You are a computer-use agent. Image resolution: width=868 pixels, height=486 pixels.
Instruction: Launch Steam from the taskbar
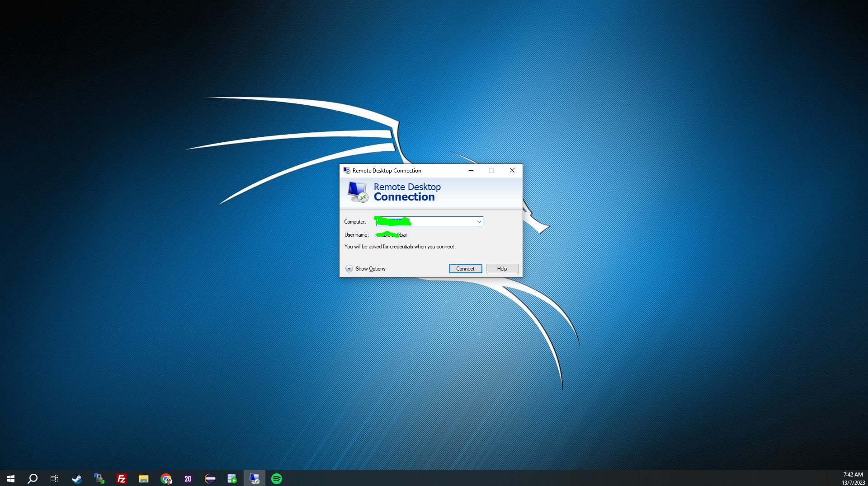pyautogui.click(x=77, y=478)
